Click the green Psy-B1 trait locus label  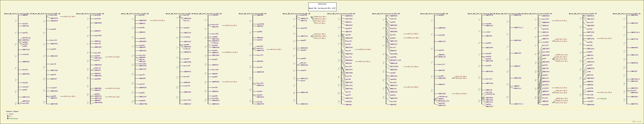pyautogui.click(x=608, y=99)
